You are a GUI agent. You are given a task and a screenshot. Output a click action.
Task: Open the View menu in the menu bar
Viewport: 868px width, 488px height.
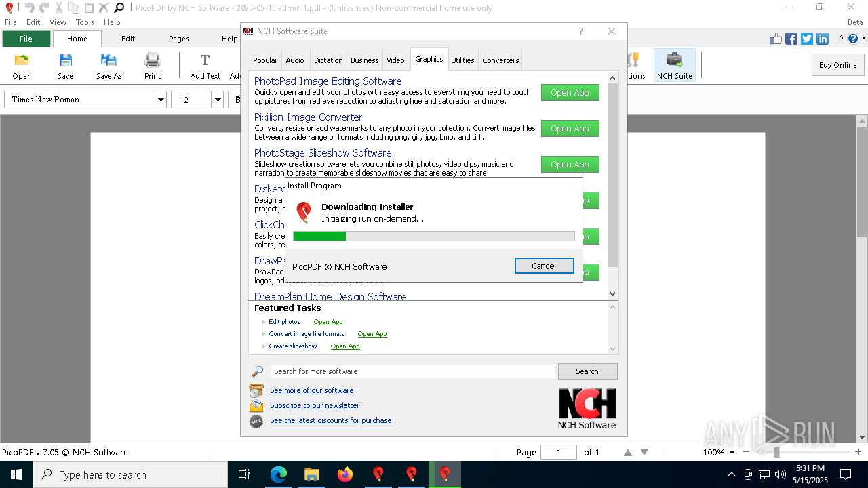[x=58, y=22]
